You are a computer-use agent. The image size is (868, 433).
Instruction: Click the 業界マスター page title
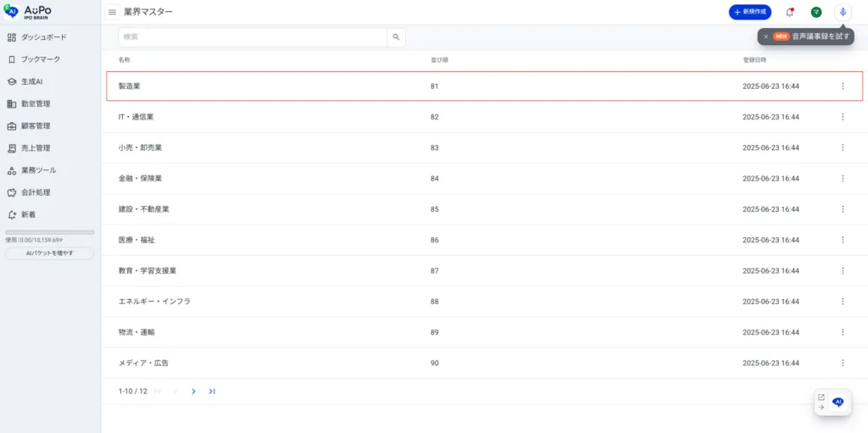[x=148, y=12]
